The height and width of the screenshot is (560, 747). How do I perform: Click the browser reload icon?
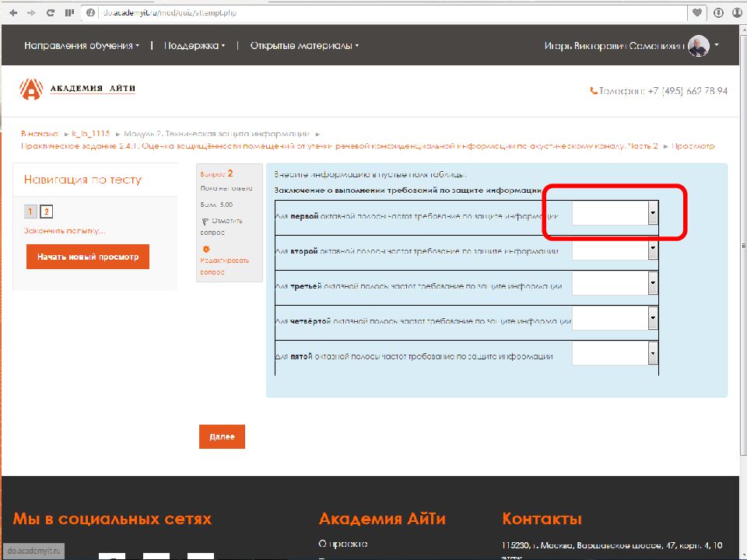click(49, 12)
